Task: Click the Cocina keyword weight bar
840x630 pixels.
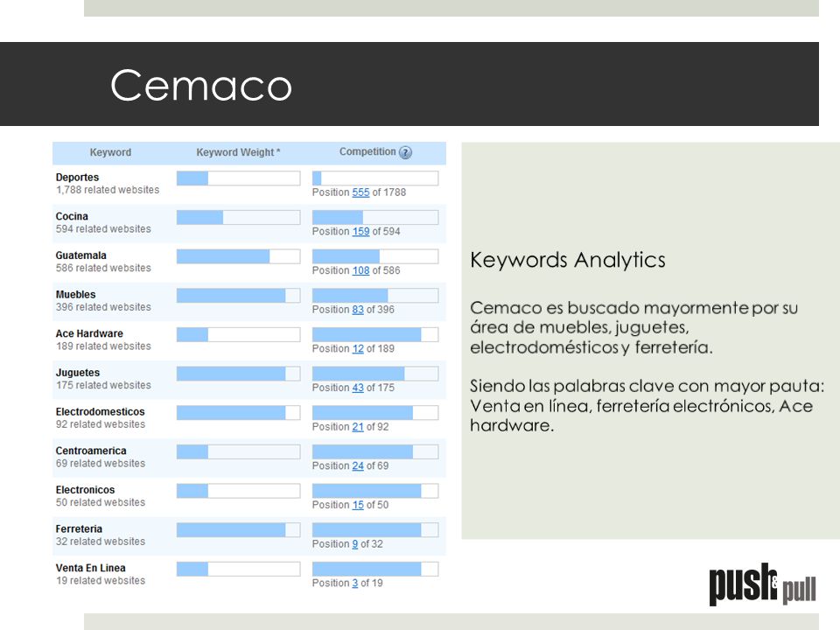Action: (238, 218)
